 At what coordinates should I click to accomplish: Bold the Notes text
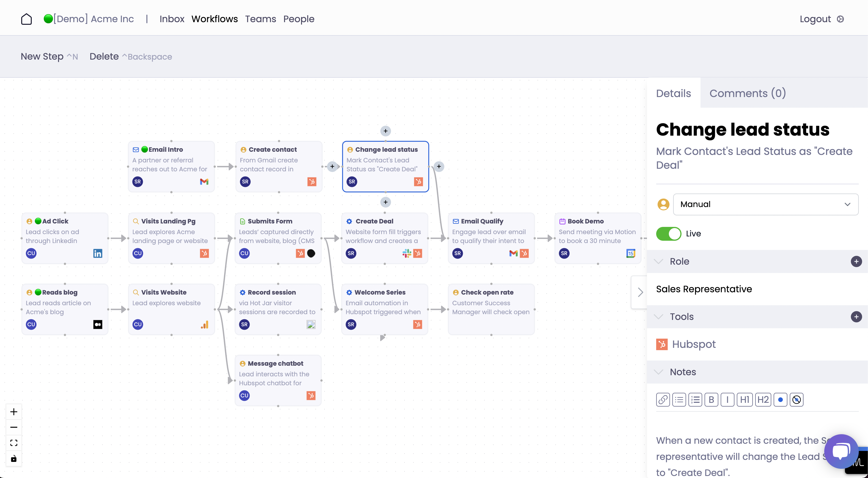click(x=712, y=399)
